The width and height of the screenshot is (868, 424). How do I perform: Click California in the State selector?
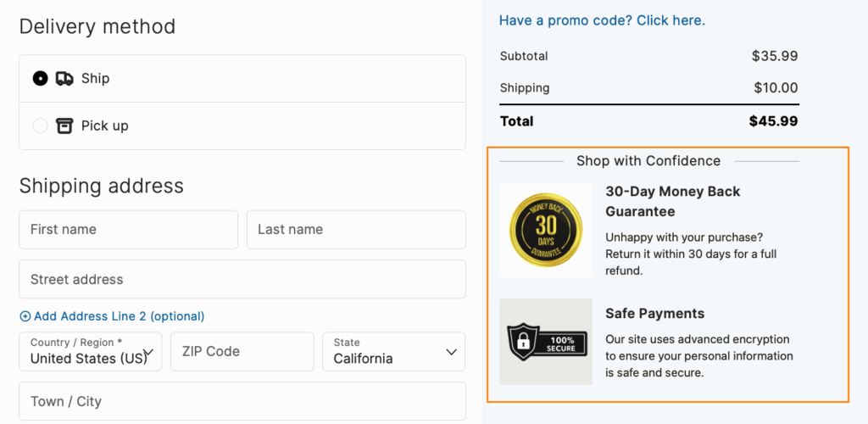click(363, 359)
